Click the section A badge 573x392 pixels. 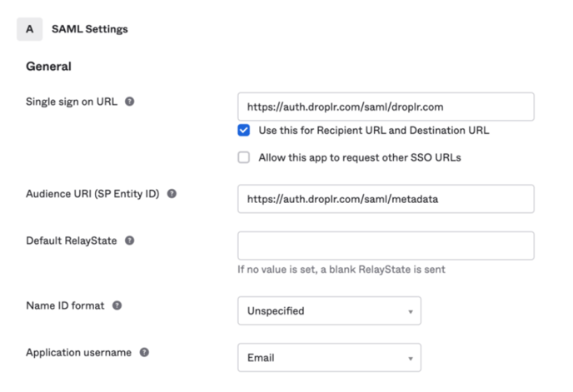tap(30, 29)
